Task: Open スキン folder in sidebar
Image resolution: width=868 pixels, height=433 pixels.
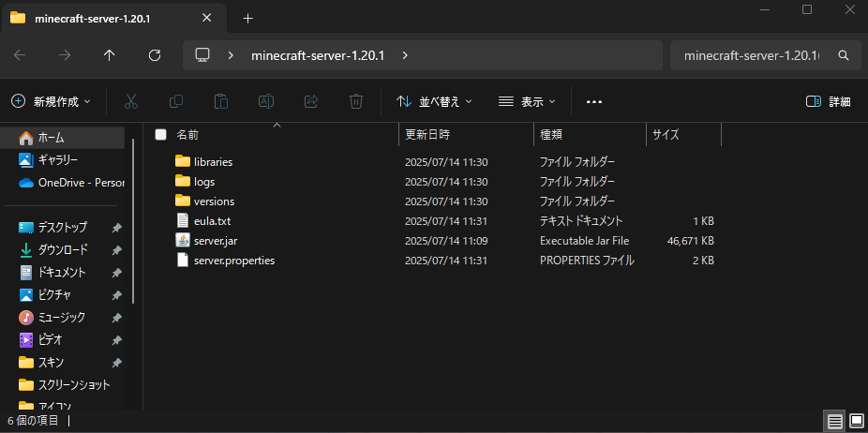Action: pos(62,363)
